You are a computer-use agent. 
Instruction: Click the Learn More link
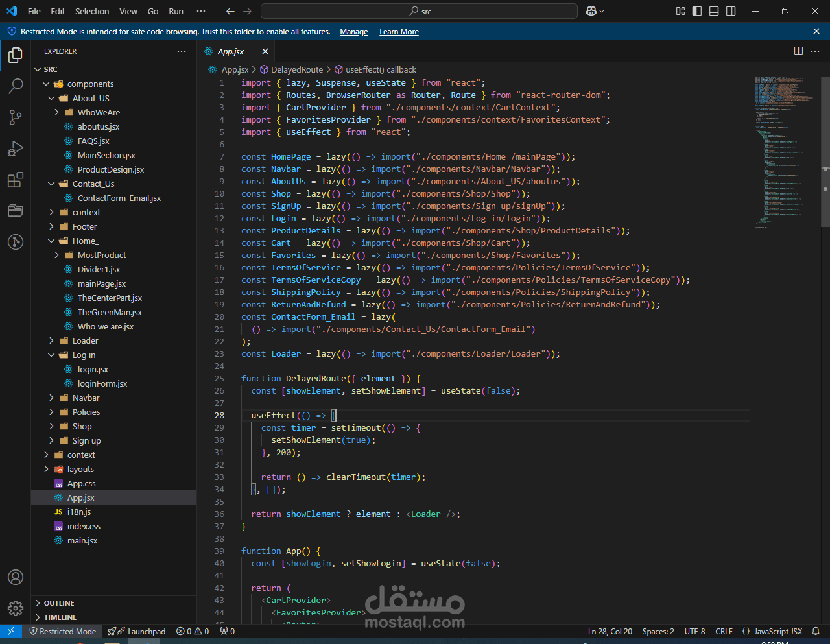point(399,32)
